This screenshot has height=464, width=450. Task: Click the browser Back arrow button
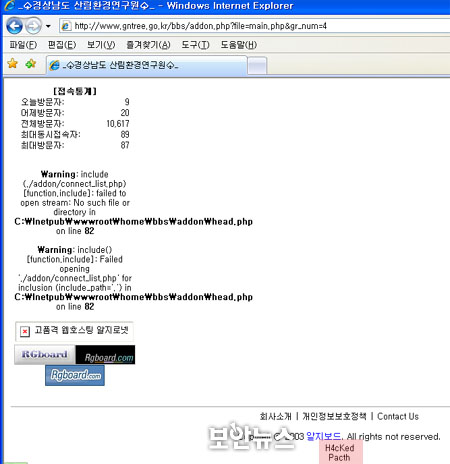pyautogui.click(x=14, y=26)
